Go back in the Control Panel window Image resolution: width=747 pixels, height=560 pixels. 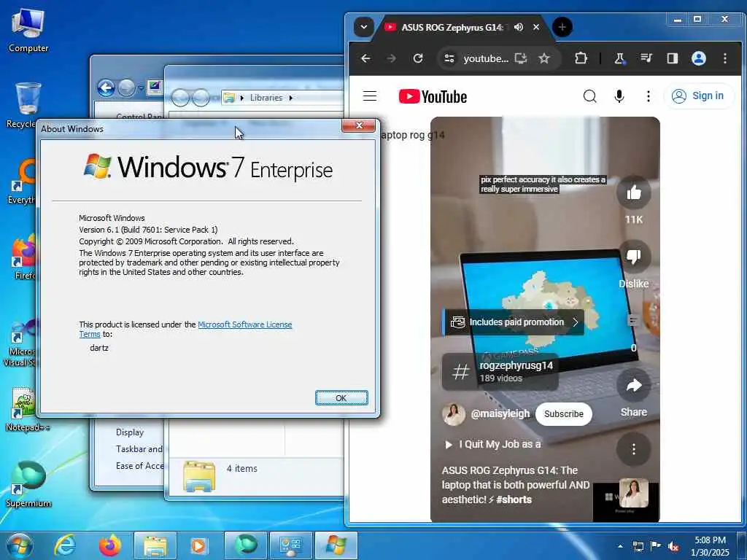coord(106,87)
